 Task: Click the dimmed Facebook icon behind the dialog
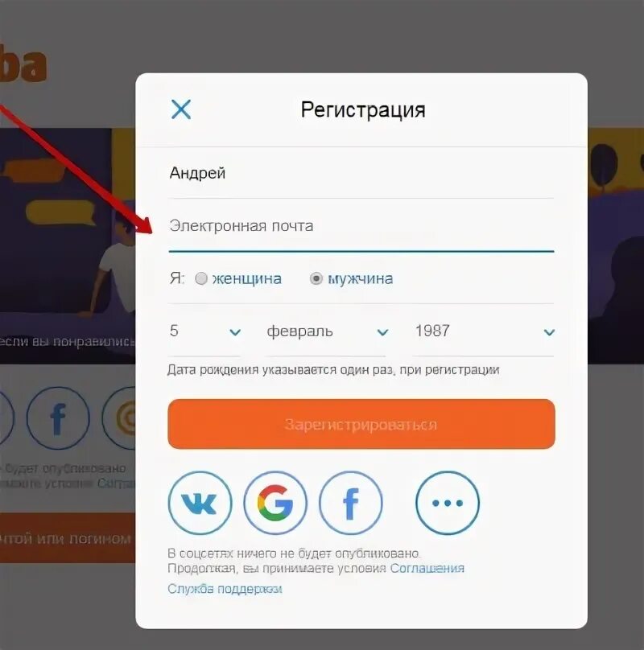(58, 418)
